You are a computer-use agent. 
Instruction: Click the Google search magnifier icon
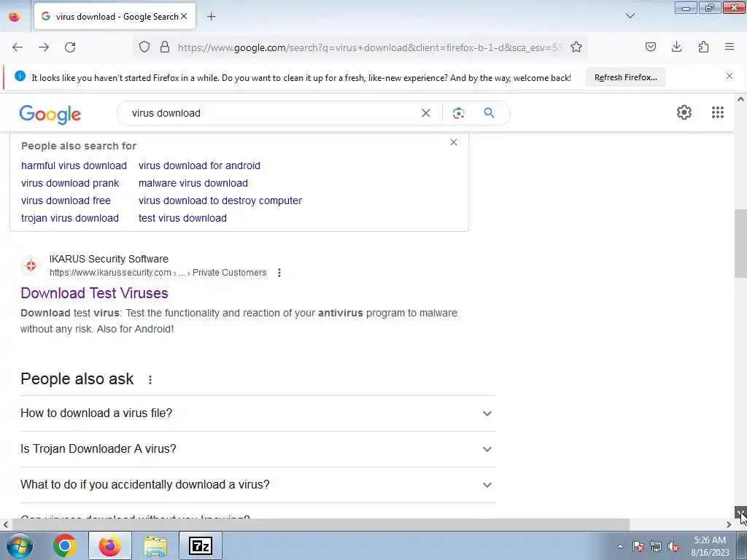(489, 113)
